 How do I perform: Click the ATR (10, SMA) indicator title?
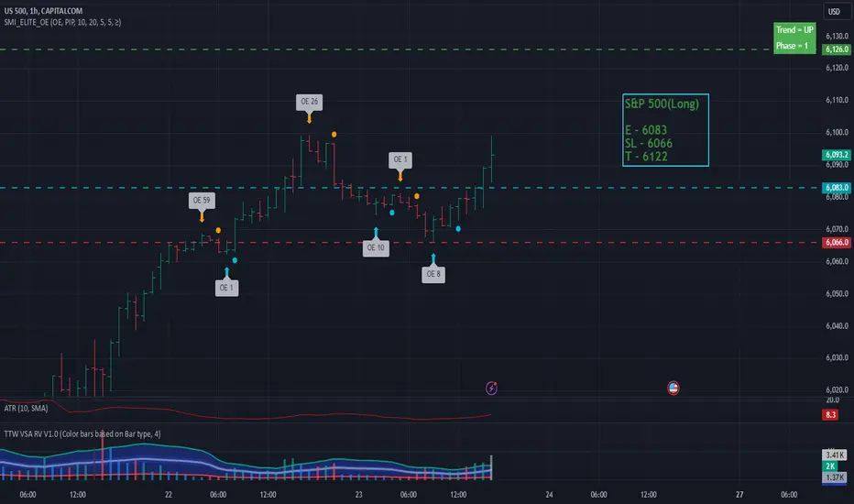26,408
